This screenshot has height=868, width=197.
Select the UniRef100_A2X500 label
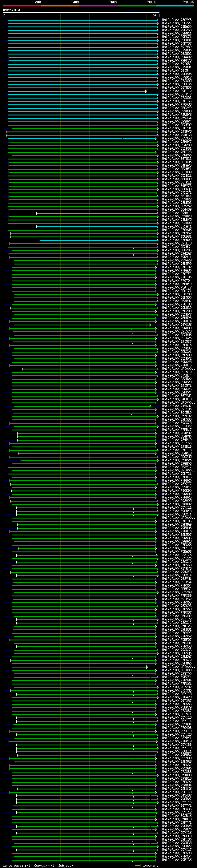[x=176, y=379]
